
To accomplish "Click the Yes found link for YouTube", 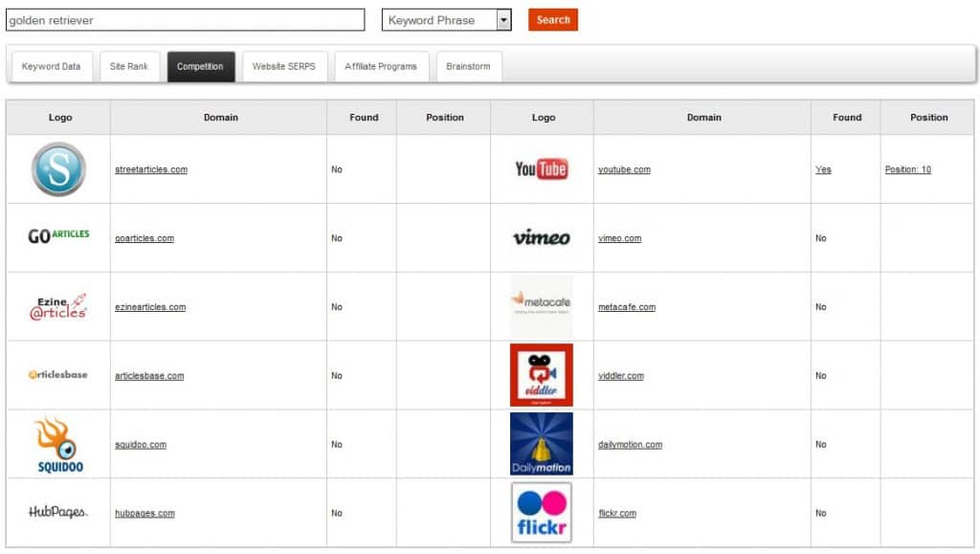I will click(x=823, y=169).
